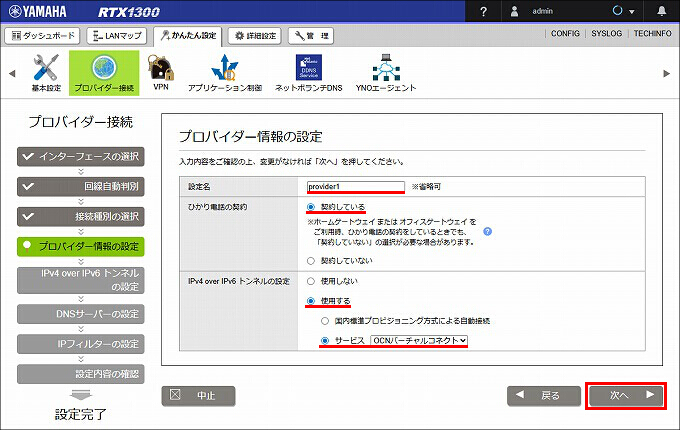This screenshot has height=430, width=680.
Task: Switch to the ダッシュボード tab
Action: (42, 36)
